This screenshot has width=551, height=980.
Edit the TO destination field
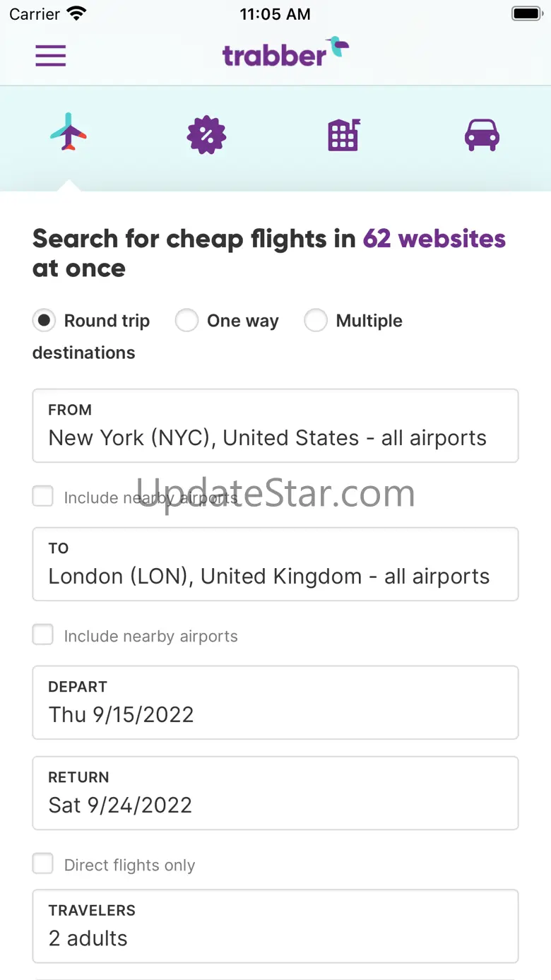click(x=275, y=564)
